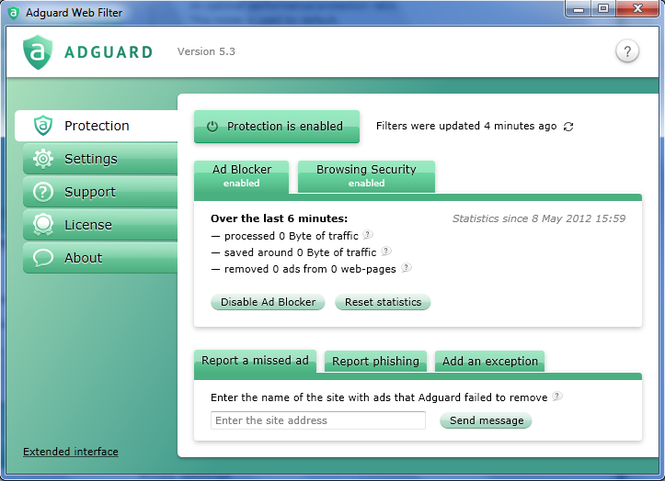
Task: Show the hint icon after failed to remove
Action: click(557, 396)
